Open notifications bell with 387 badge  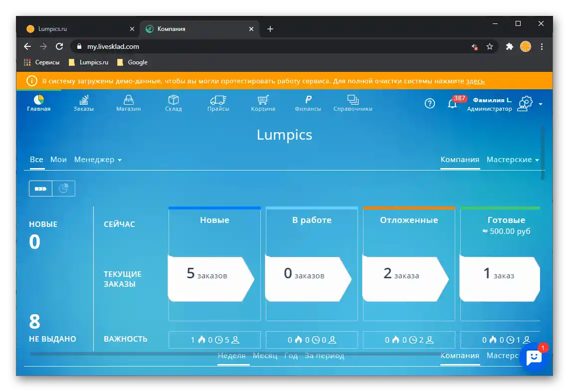click(453, 103)
